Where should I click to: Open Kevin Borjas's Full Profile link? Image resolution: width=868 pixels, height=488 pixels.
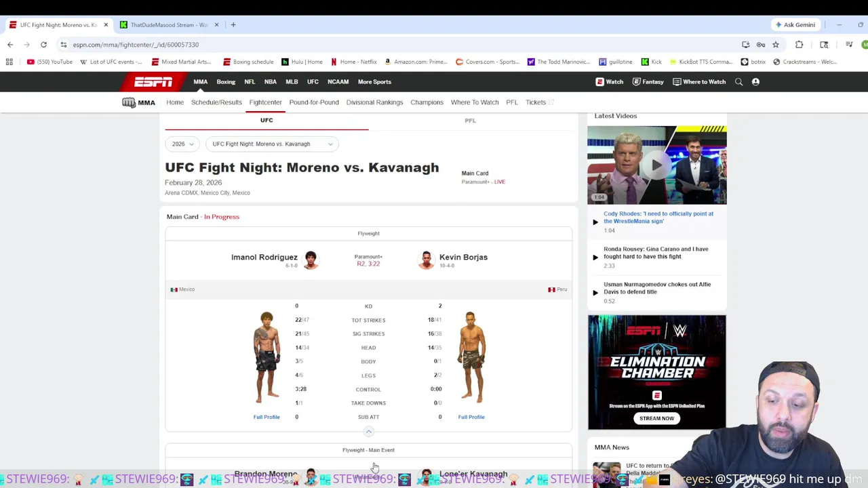point(471,418)
